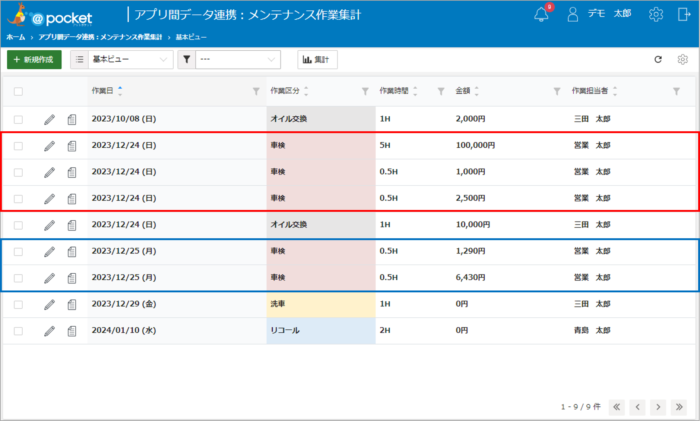This screenshot has height=421, width=700.
Task: Check the 1,000円 row checkbox
Action: click(18, 172)
